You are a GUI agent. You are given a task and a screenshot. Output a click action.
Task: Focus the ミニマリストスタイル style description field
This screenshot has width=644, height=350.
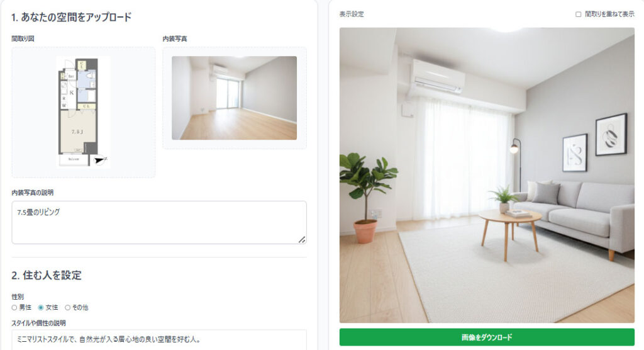pyautogui.click(x=159, y=340)
